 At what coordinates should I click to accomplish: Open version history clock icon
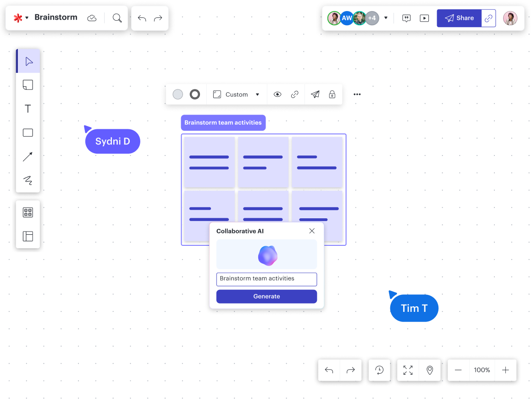point(379,370)
